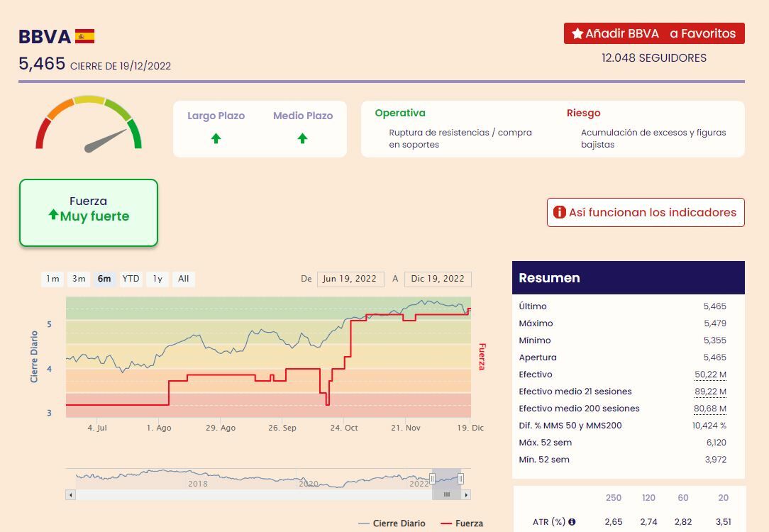Click the strength gauge indicator
The image size is (769, 532).
(89, 123)
